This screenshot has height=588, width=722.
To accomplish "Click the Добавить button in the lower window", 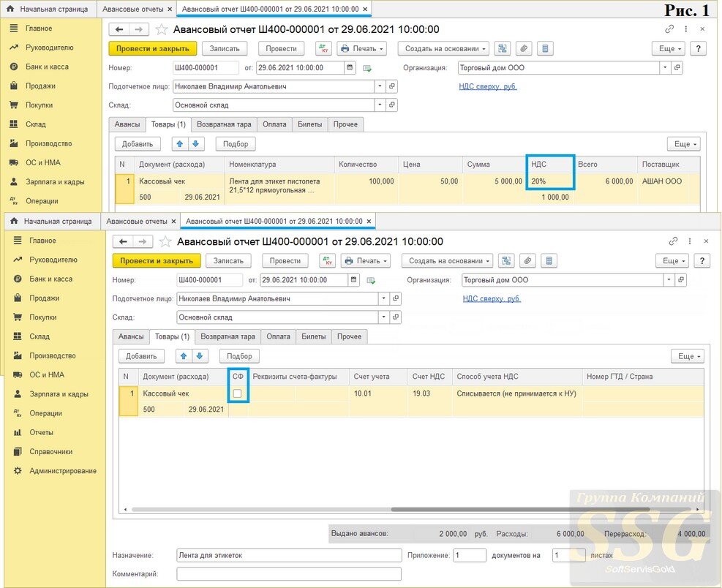I will pos(141,356).
